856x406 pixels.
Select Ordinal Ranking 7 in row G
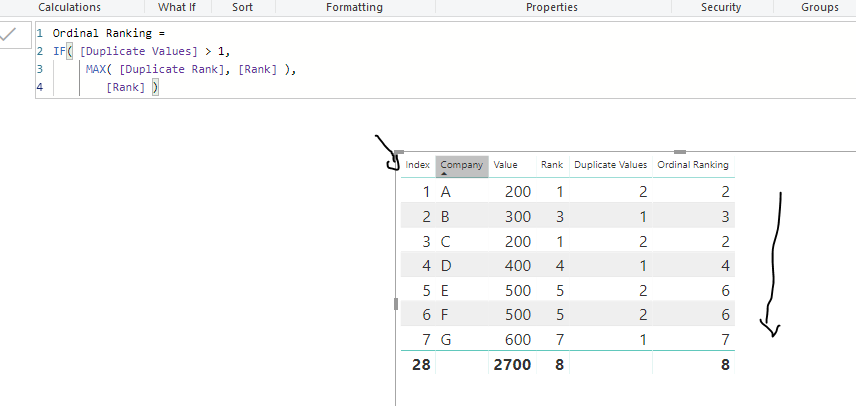(x=725, y=339)
